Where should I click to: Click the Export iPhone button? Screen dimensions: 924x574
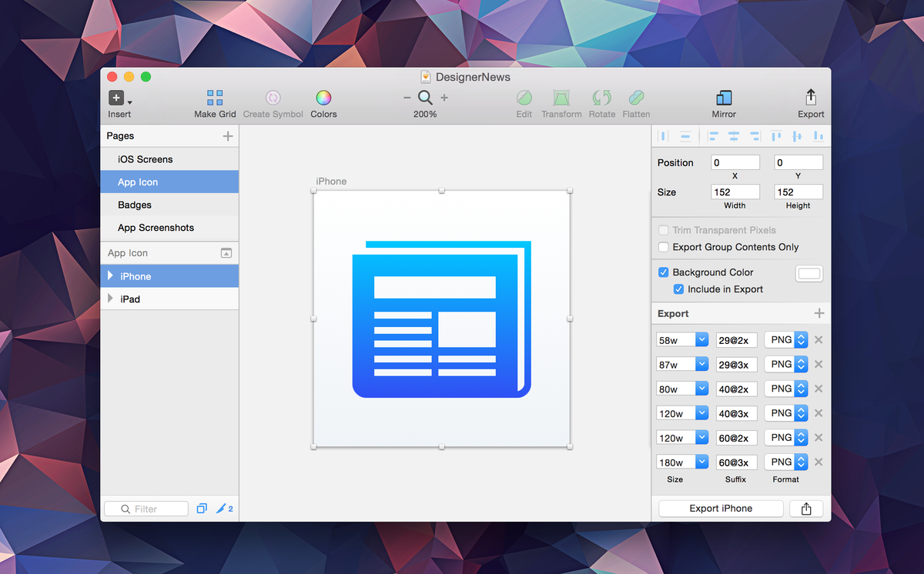coord(721,509)
